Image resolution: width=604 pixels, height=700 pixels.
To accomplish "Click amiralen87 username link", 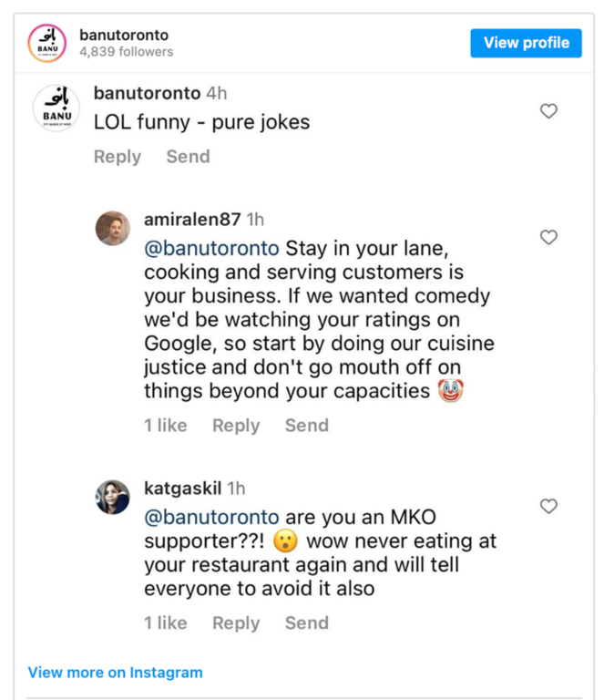I will (192, 220).
